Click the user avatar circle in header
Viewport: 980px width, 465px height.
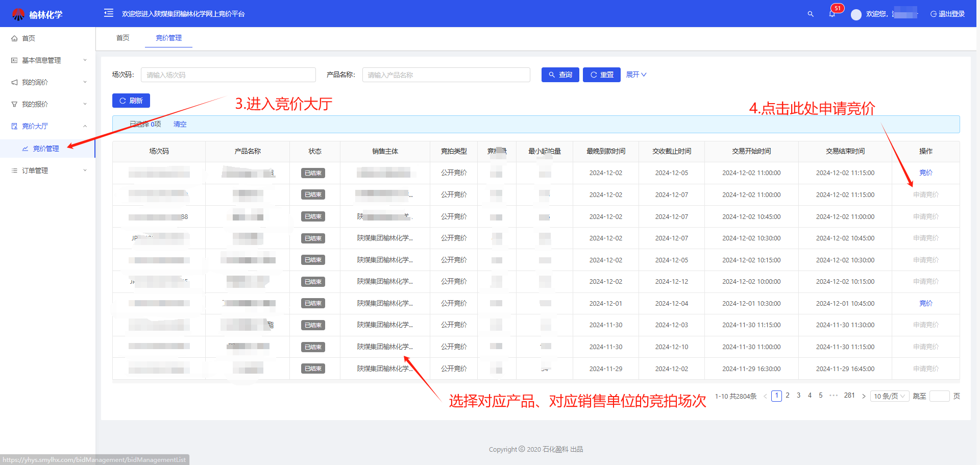[856, 15]
